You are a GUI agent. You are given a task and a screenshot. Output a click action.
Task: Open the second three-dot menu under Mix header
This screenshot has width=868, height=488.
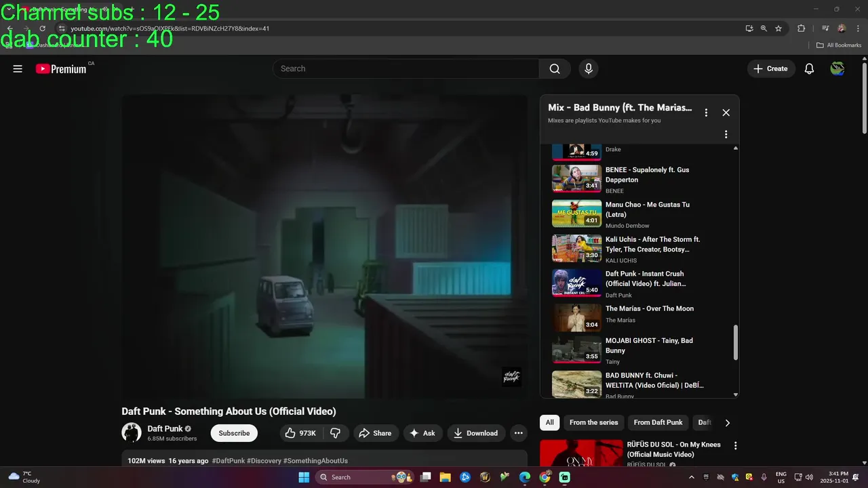(726, 134)
